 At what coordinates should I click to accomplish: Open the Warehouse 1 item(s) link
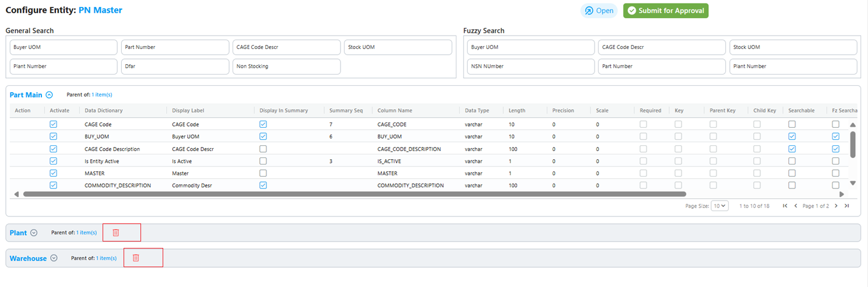coord(106,258)
